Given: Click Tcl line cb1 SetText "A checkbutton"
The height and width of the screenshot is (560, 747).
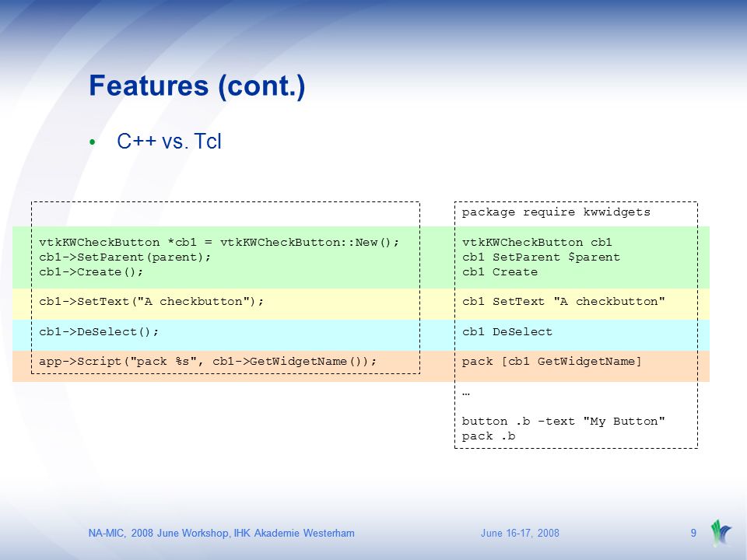Looking at the screenshot, I should click(563, 302).
